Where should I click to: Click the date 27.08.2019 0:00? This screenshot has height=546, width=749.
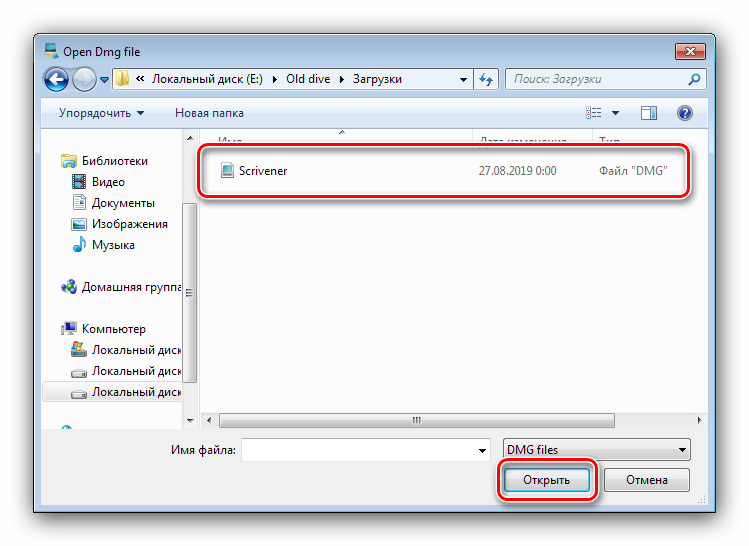(x=517, y=171)
